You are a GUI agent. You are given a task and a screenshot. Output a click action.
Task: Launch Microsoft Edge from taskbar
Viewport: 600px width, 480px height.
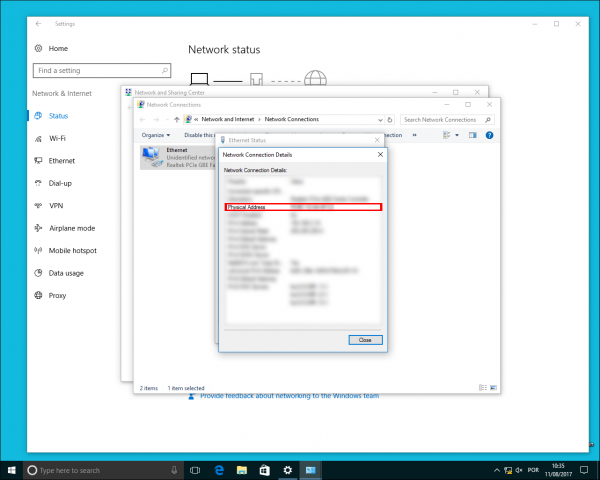pyautogui.click(x=219, y=470)
